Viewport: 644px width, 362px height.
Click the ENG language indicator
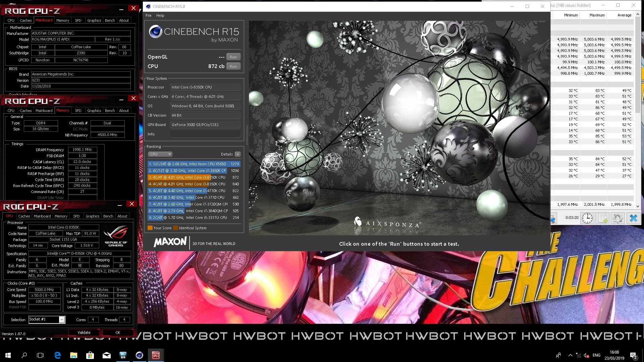[x=596, y=355]
